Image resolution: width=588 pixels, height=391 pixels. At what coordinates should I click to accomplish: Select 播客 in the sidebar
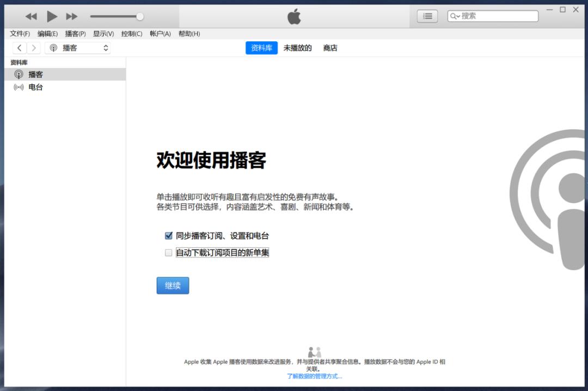[x=35, y=74]
